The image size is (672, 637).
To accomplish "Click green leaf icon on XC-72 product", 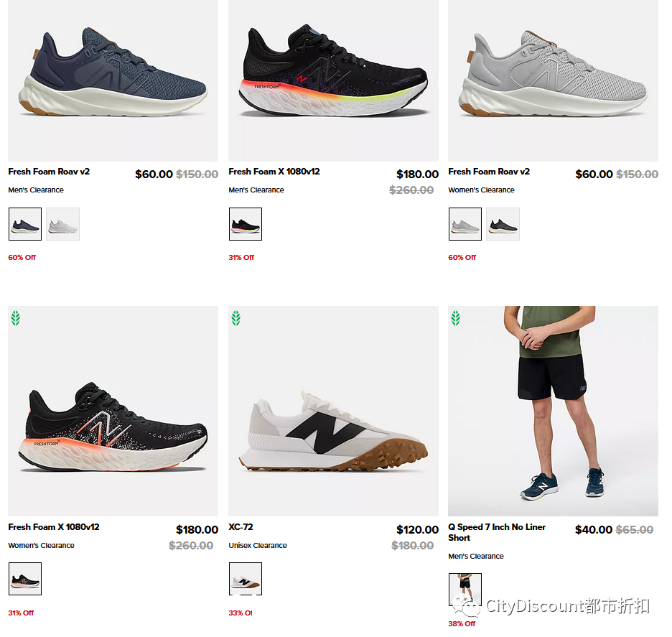I will 235,318.
